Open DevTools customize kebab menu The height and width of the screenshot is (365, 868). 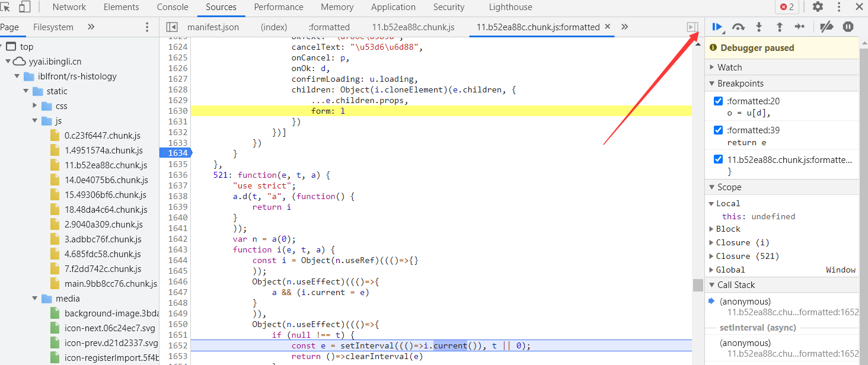tap(839, 7)
